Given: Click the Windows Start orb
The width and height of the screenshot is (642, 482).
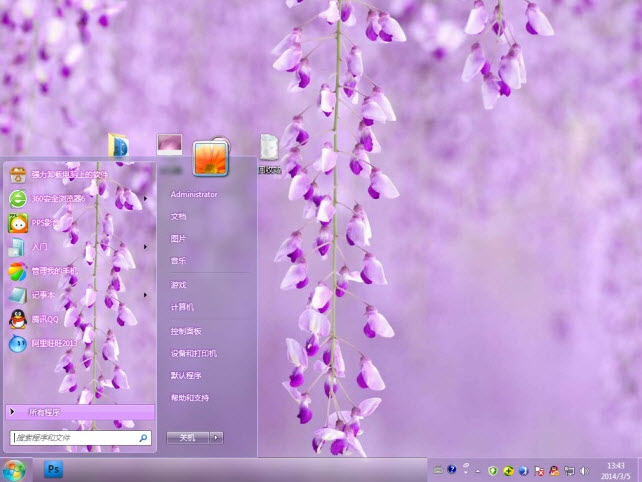Looking at the screenshot, I should coord(14,469).
